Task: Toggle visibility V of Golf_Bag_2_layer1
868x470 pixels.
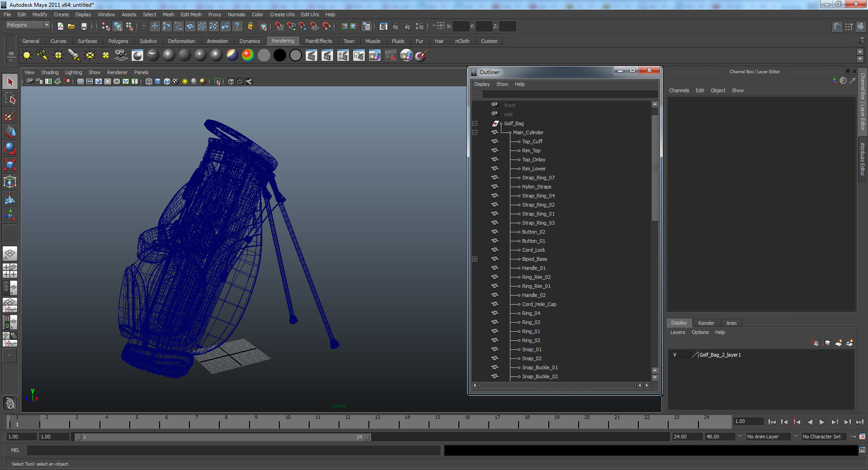Action: point(675,355)
